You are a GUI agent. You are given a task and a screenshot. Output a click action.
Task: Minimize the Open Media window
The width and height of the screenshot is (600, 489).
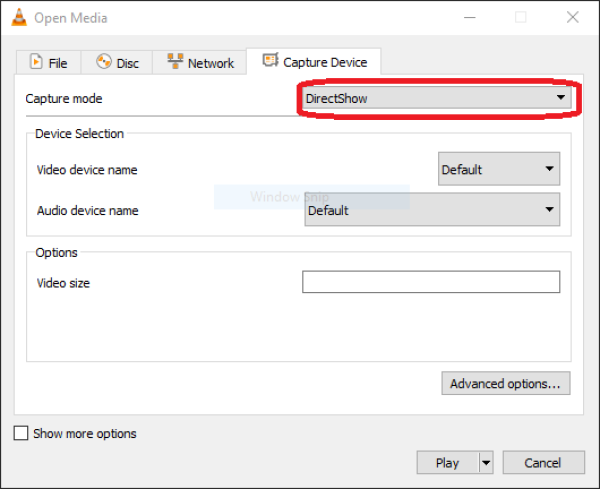tap(468, 18)
